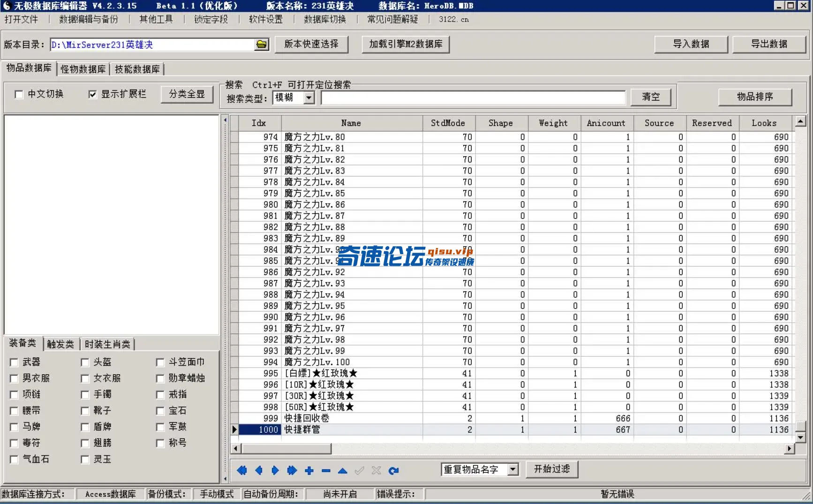
Task: Switch to 技能数据库 tab
Action: (137, 69)
